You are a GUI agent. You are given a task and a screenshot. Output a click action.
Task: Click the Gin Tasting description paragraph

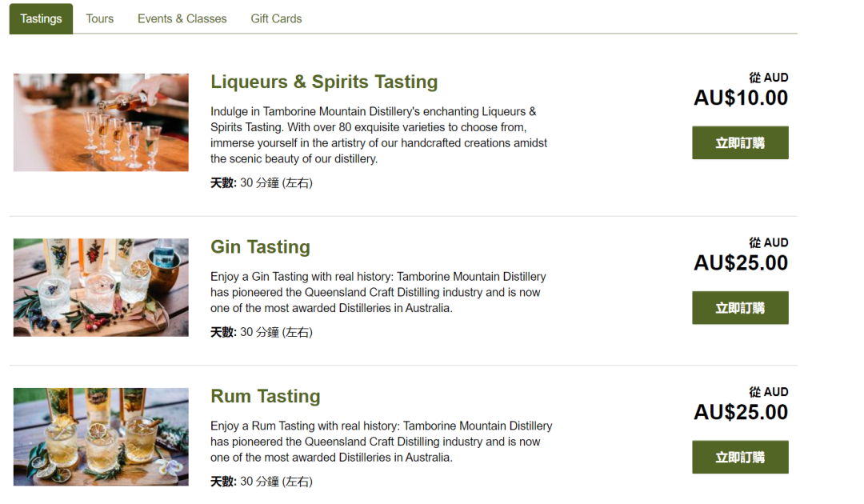pyautogui.click(x=378, y=293)
